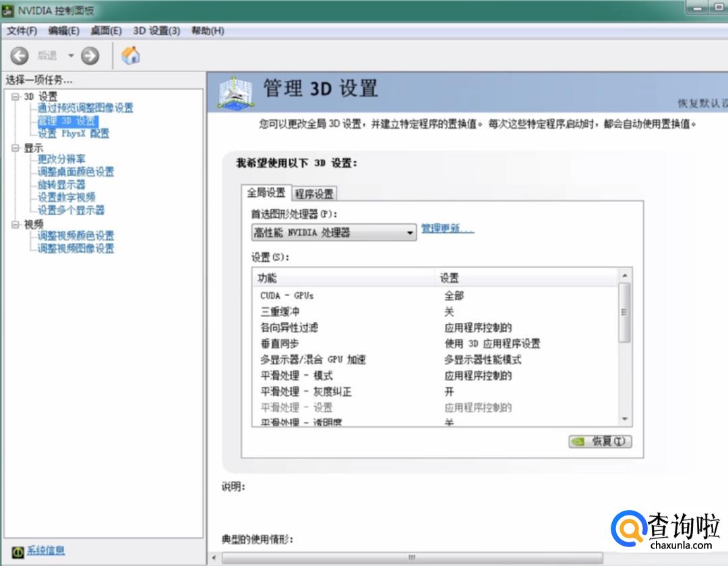Select the 平滑处理 - 灰度纠正 row
Screen dimensions: 728x566
pyautogui.click(x=435, y=392)
